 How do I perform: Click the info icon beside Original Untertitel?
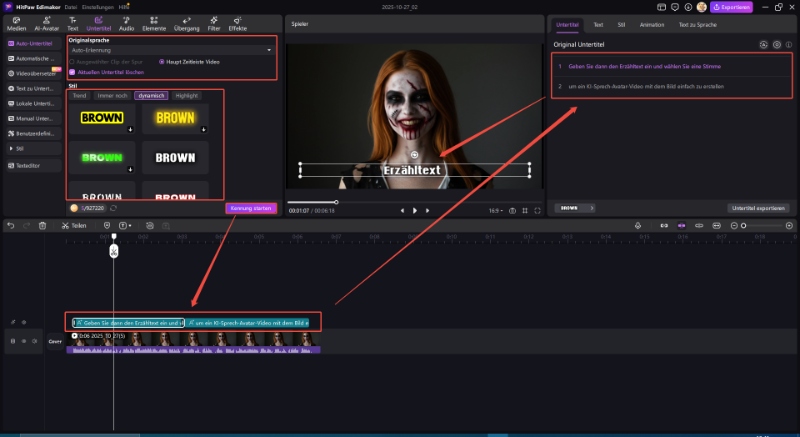789,45
